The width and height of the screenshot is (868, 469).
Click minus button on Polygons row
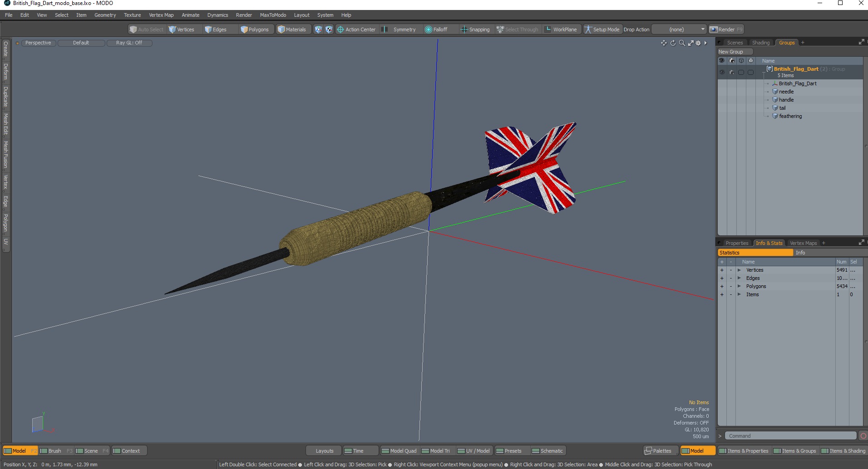pyautogui.click(x=731, y=286)
